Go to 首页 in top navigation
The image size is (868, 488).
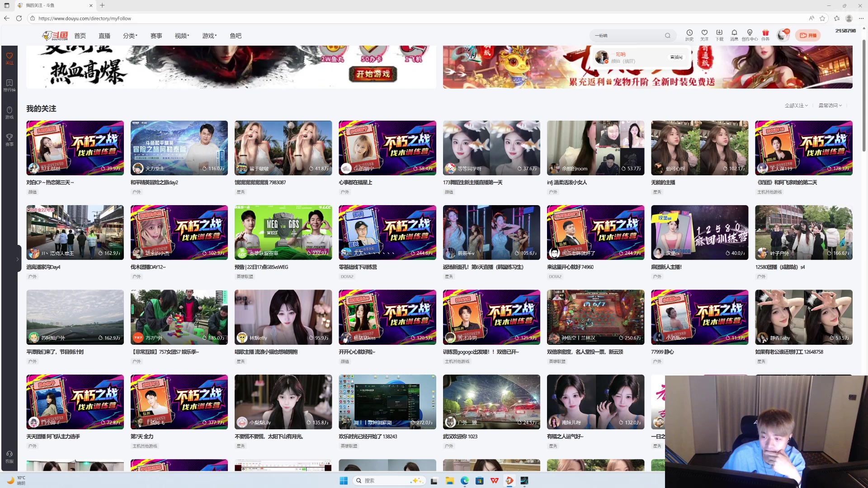[x=80, y=36]
